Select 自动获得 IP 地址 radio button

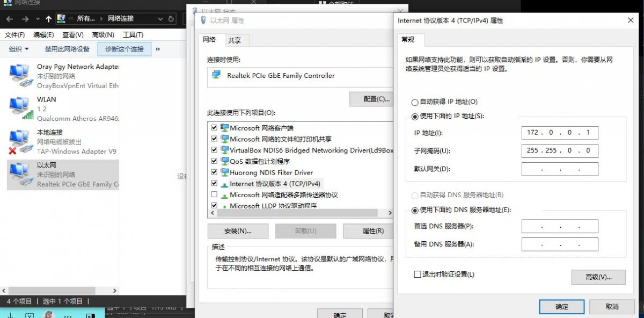pos(414,102)
